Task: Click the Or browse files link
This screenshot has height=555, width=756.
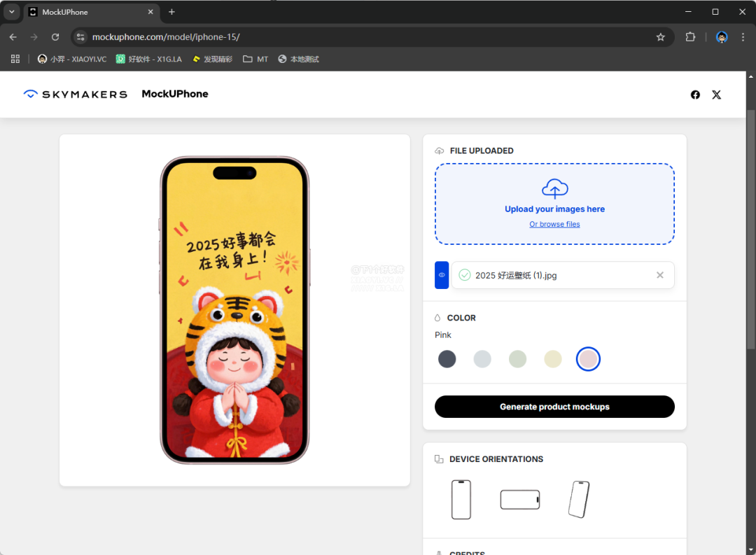Action: (554, 224)
